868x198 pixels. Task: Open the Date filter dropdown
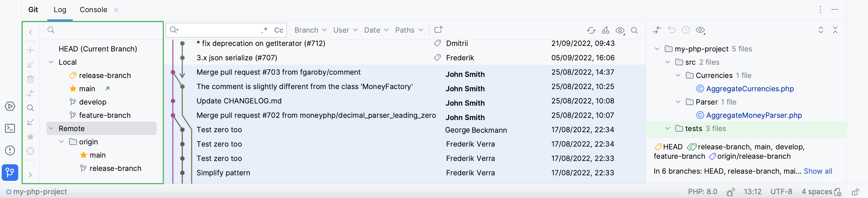click(x=376, y=30)
